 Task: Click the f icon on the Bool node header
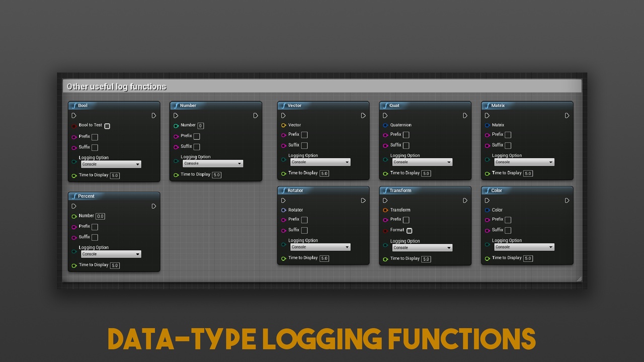[75, 106]
